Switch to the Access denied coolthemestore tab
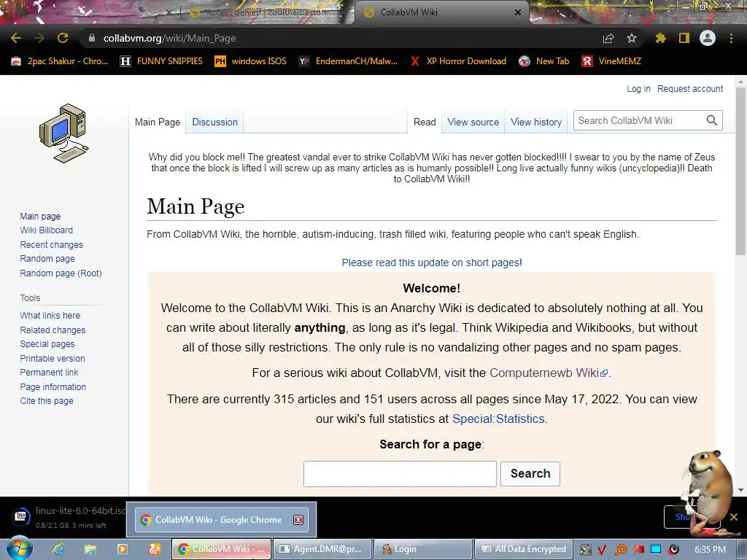Viewport: 747px width, 560px height. point(267,12)
